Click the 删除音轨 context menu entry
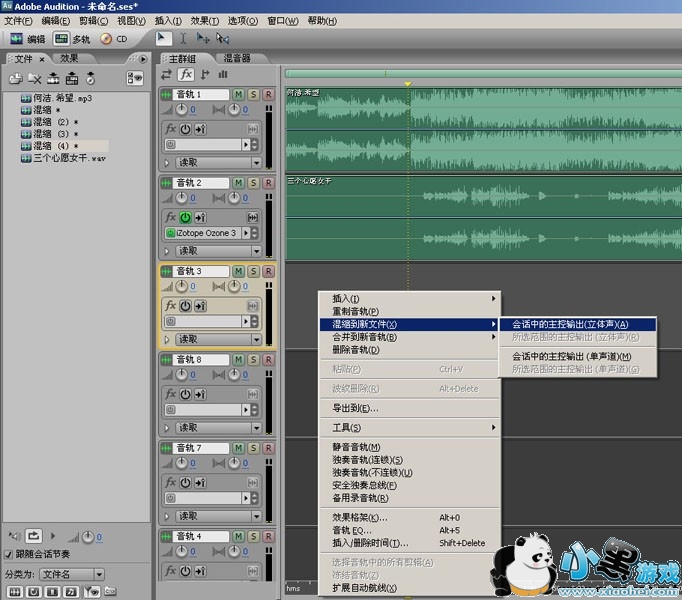Viewport: 682px width, 600px height. (355, 350)
